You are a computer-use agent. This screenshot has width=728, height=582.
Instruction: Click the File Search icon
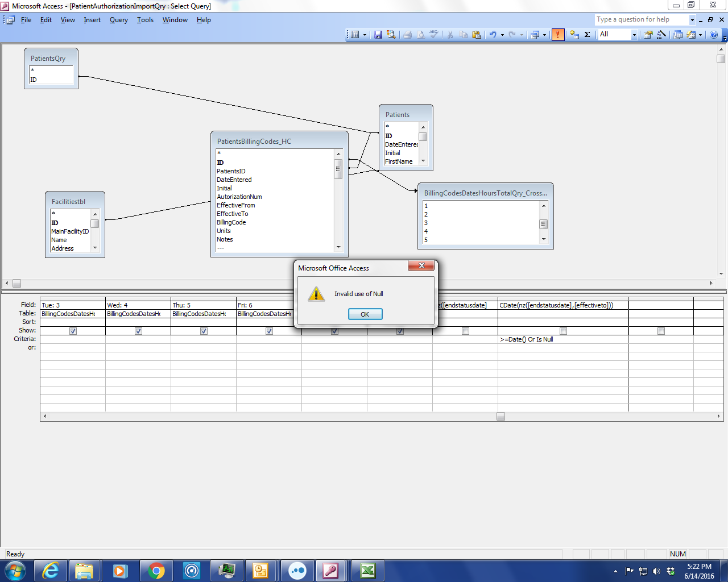[391, 35]
